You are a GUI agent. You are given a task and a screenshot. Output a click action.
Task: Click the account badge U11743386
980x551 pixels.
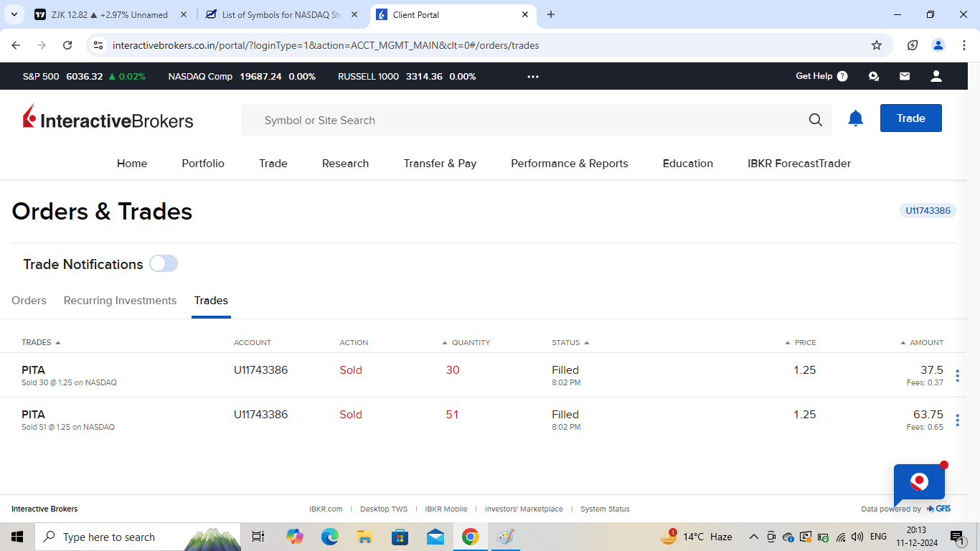(928, 211)
